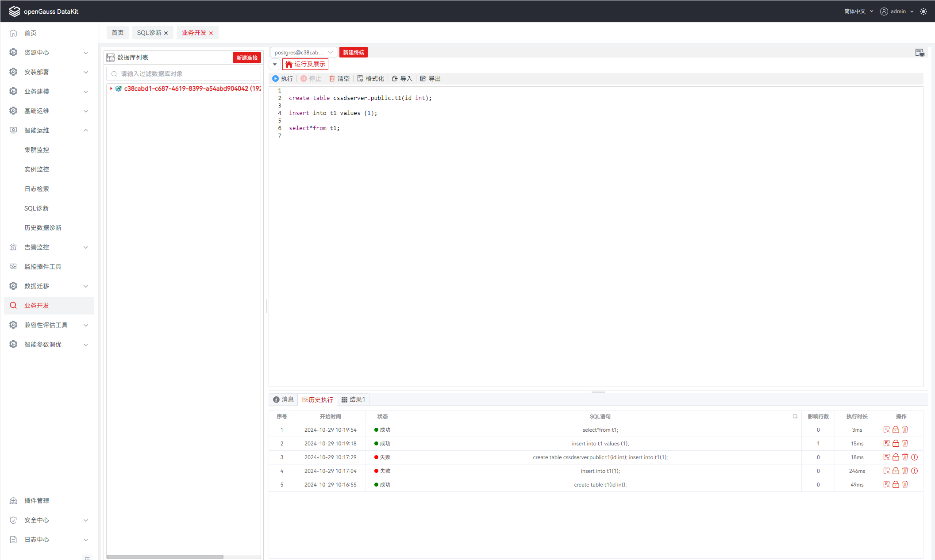Toggle the light/dark theme sun icon

click(923, 12)
